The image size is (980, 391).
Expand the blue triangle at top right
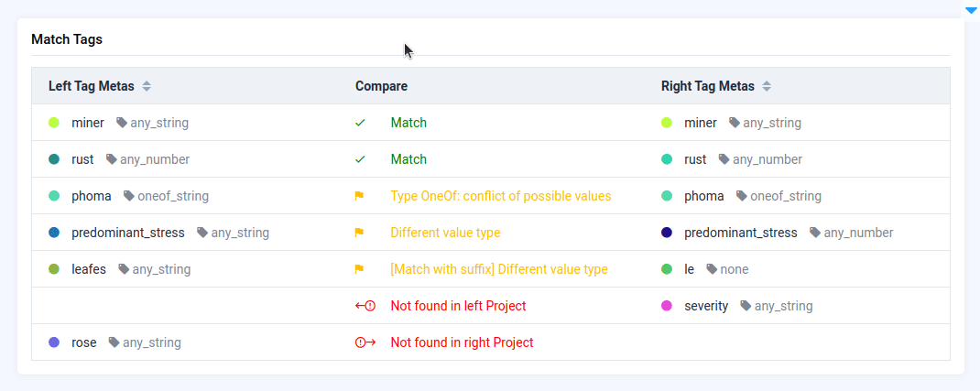pos(971,10)
